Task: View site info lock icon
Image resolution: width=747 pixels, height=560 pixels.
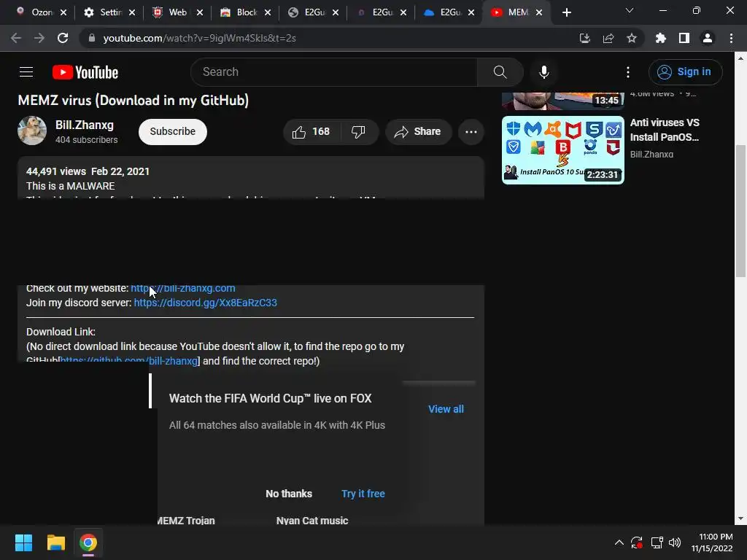Action: [92, 38]
